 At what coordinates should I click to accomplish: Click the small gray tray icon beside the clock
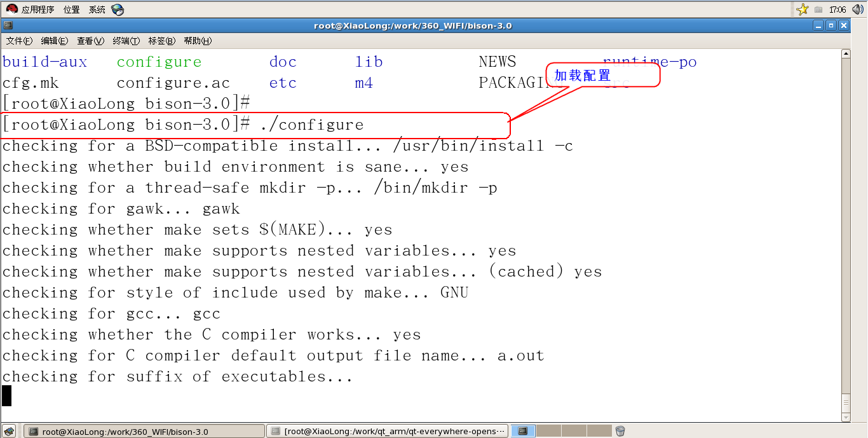coord(818,10)
